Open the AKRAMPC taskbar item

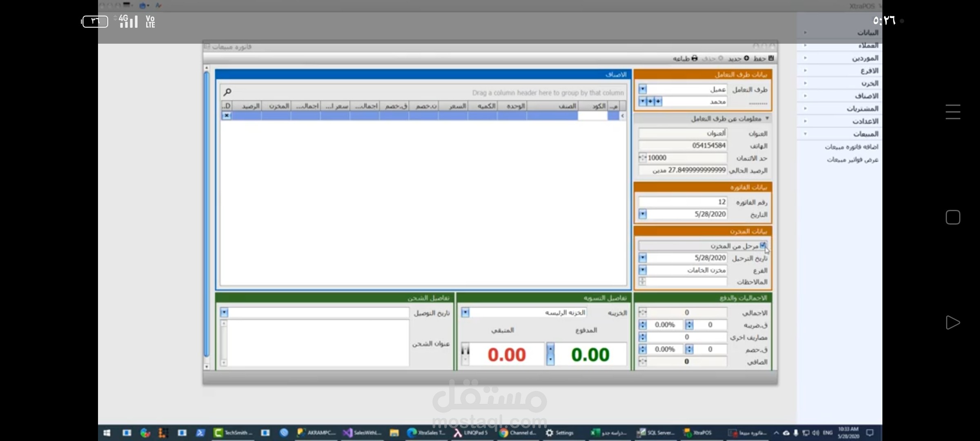tap(316, 433)
